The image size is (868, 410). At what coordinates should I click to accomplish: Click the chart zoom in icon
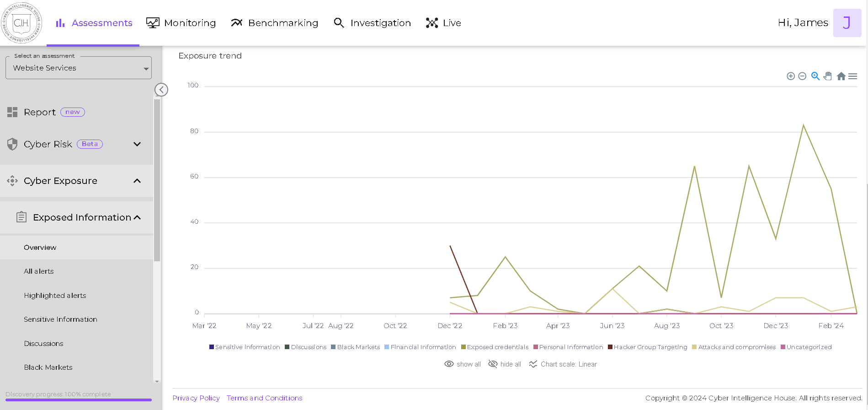pyautogui.click(x=790, y=76)
